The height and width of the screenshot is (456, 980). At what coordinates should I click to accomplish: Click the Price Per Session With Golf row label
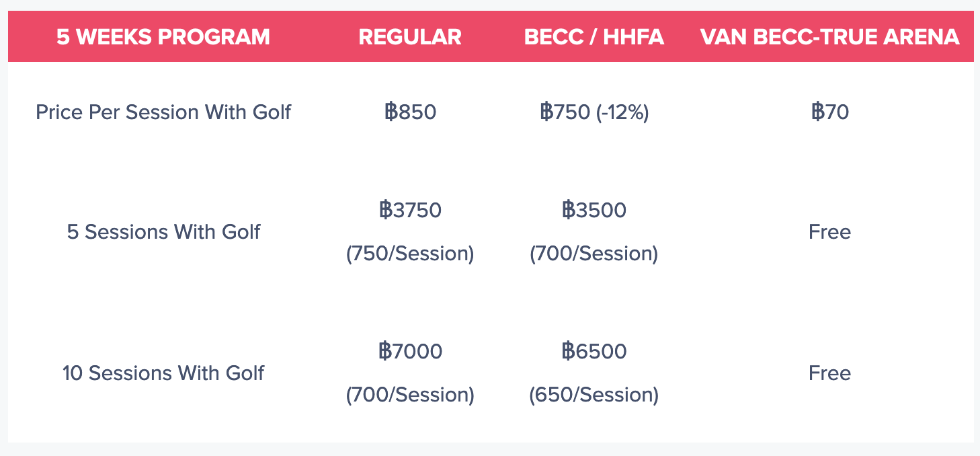[163, 112]
